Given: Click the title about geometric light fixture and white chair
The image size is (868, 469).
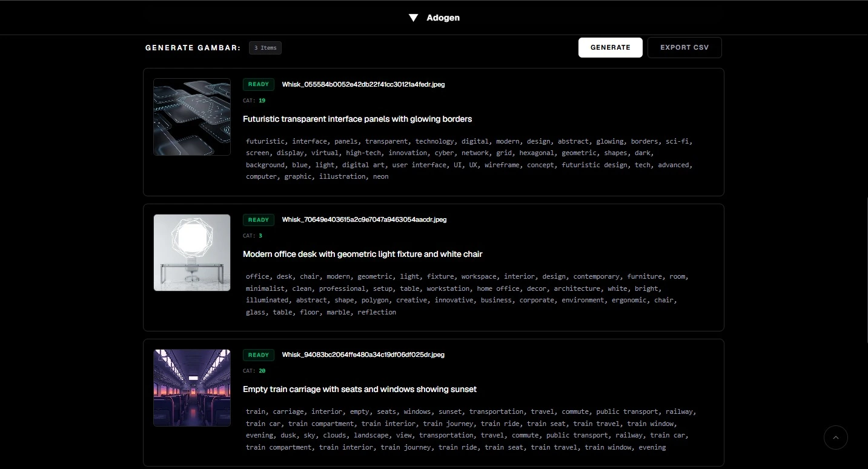Looking at the screenshot, I should tap(363, 254).
